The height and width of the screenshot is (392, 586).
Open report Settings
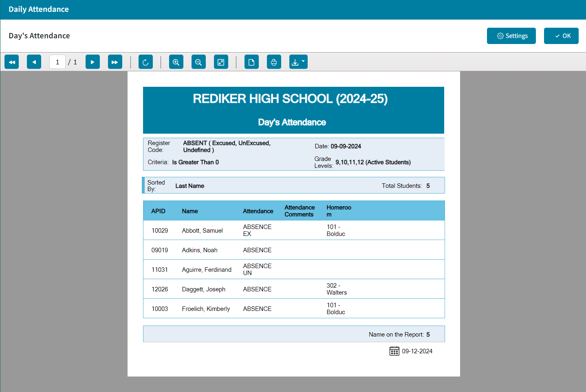tap(511, 36)
